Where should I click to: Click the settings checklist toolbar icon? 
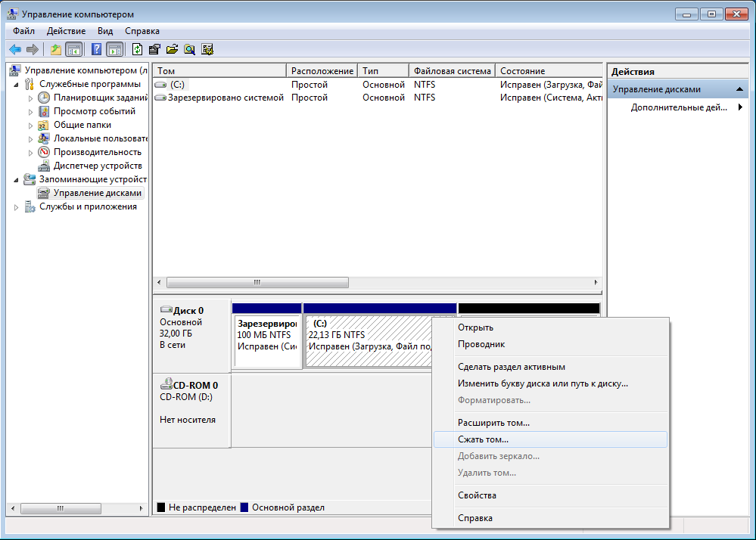[207, 49]
